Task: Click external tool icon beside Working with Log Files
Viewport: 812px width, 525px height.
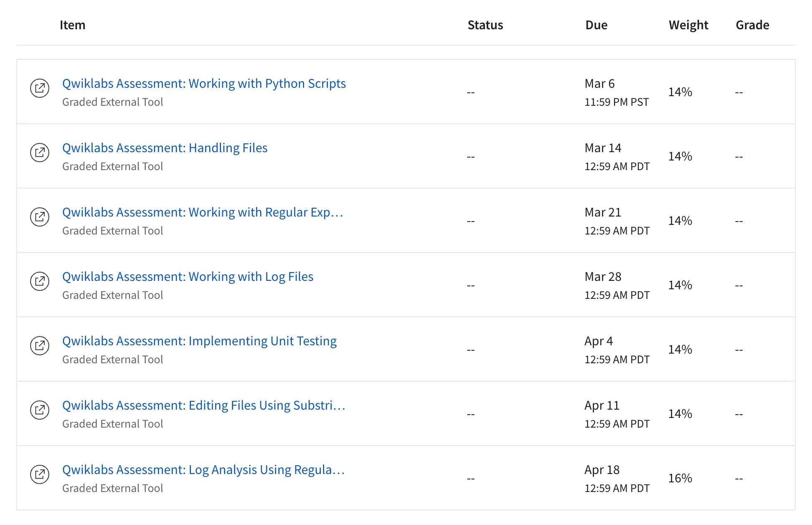Action: (x=40, y=281)
